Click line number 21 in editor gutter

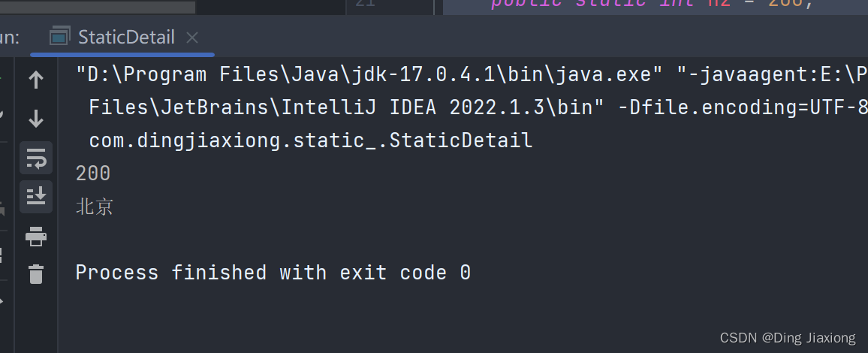365,4
